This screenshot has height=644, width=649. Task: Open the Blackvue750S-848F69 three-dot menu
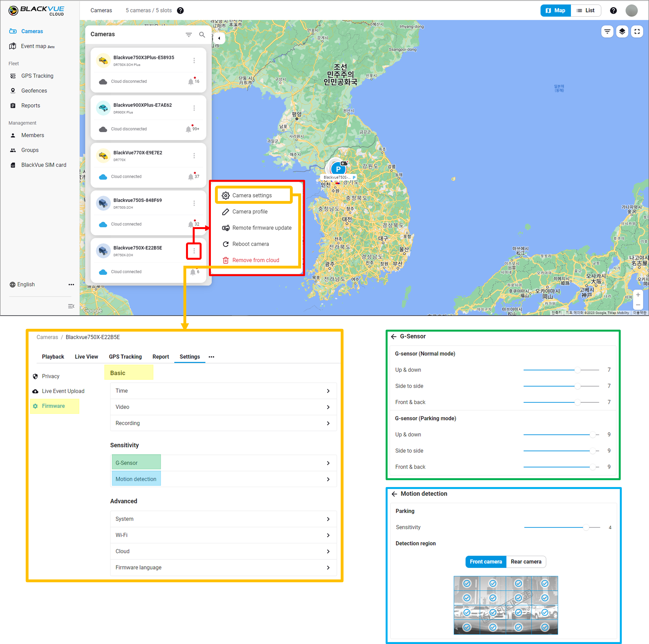pos(194,203)
